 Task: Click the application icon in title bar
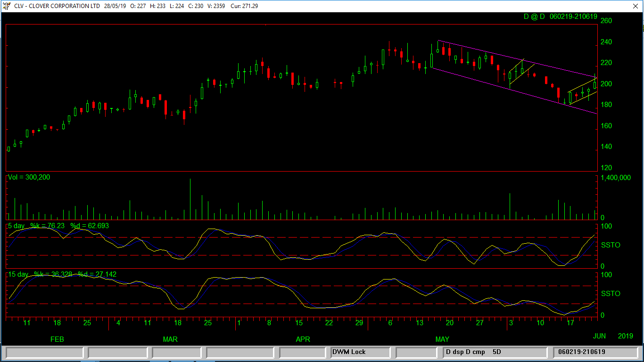click(6, 6)
